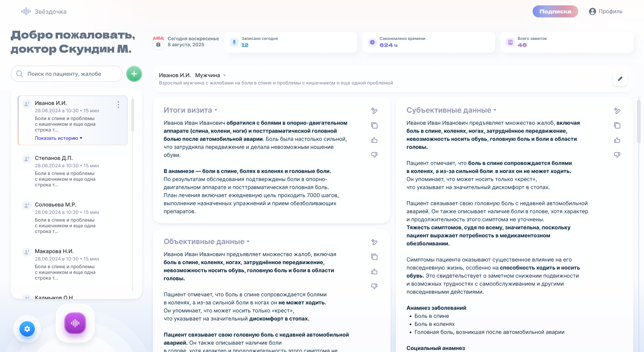Viewport: 644px width, 352px height.
Task: Edit the Объективные данные section with the pen icon
Action: point(374,242)
